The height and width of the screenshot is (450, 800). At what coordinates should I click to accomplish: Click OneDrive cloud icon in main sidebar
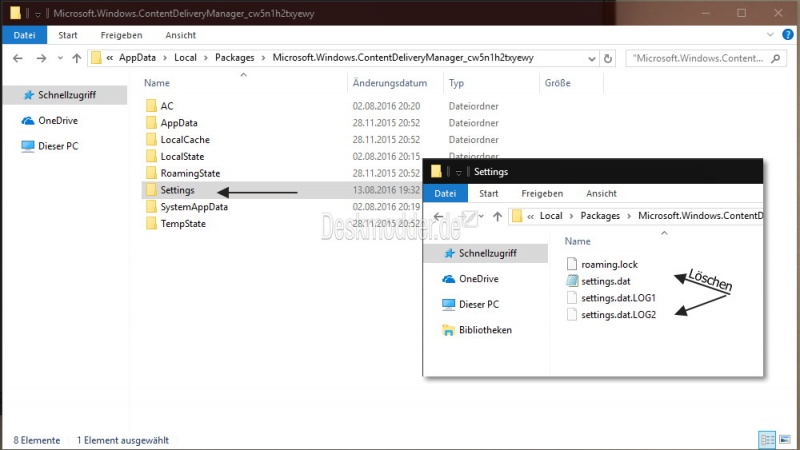tap(28, 120)
